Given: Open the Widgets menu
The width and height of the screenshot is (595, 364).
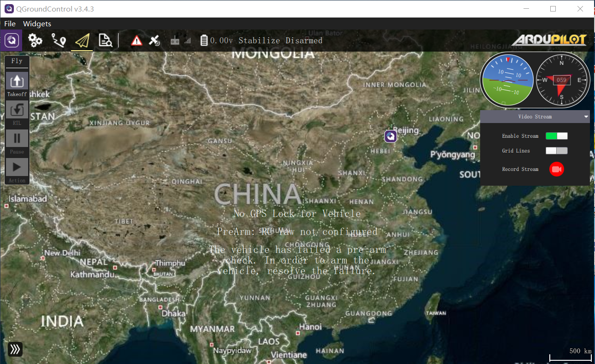Looking at the screenshot, I should coord(37,23).
